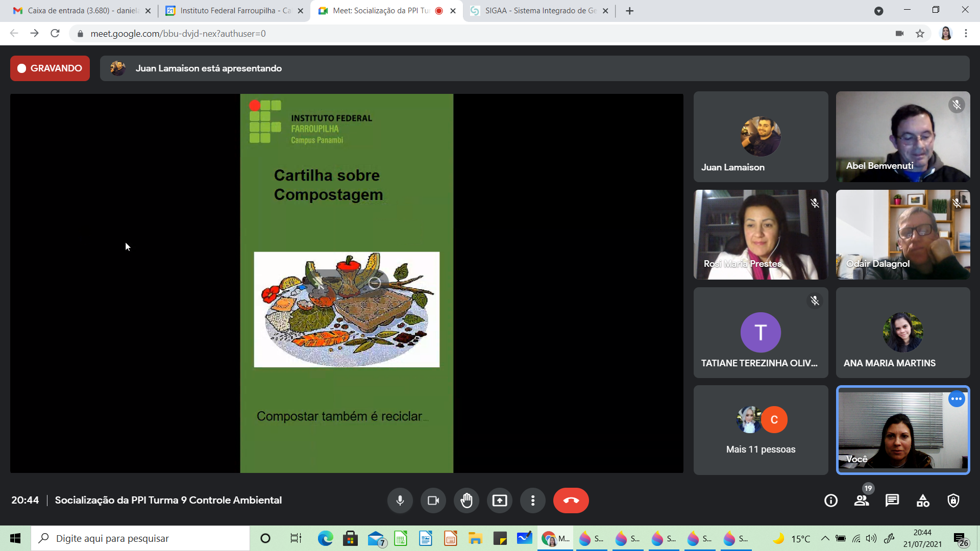This screenshot has width=980, height=551.
Task: Expand options on your own video tile
Action: pos(956,399)
